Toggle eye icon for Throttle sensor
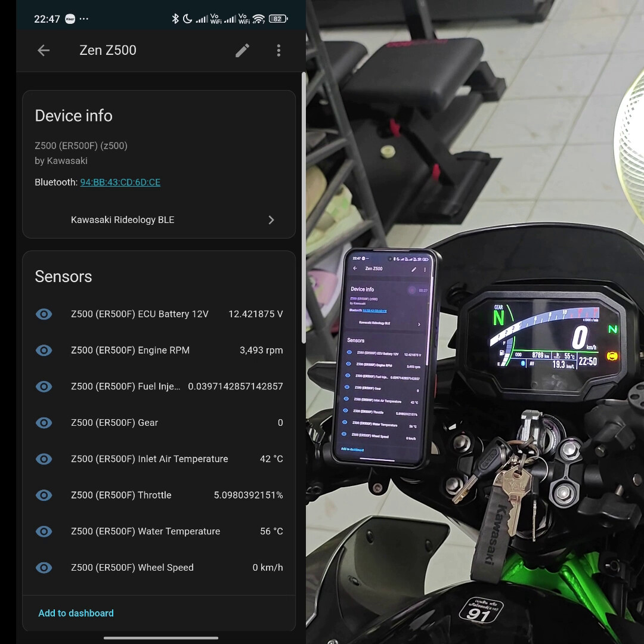This screenshot has width=644, height=644. click(44, 495)
